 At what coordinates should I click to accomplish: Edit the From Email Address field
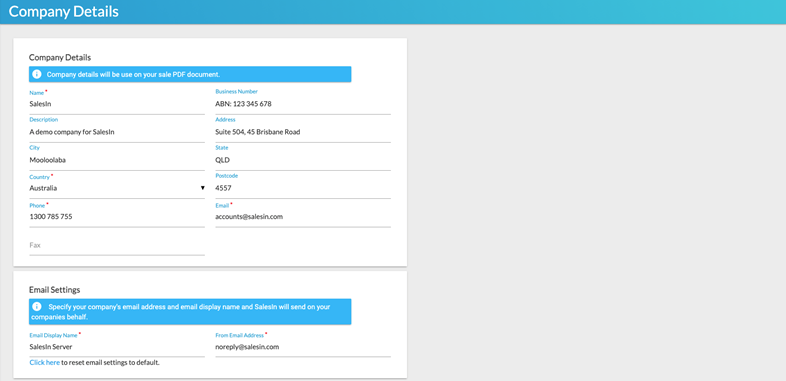point(303,346)
